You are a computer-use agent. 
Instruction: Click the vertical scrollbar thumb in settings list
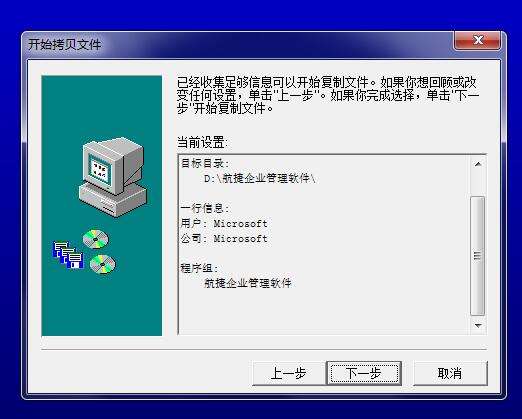click(x=477, y=256)
